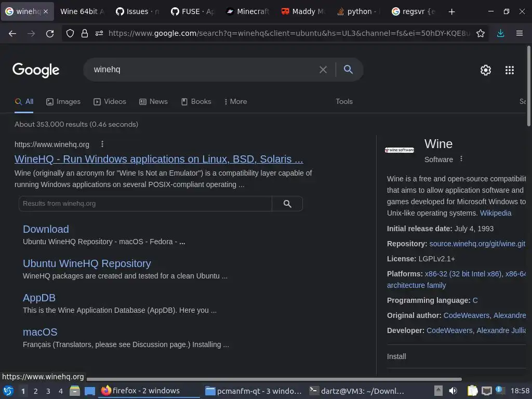
Task: Show site security padlock info
Action: click(x=85, y=33)
